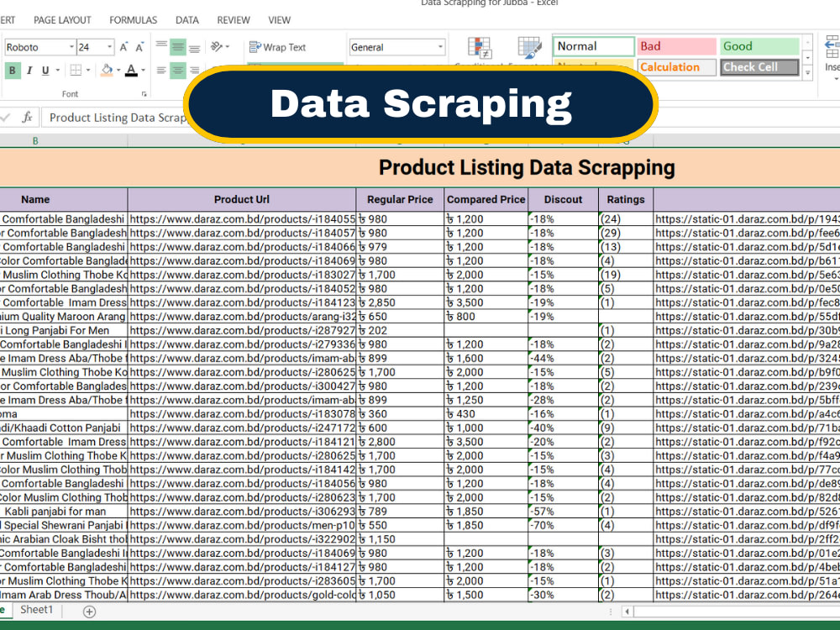Open the Font Color dropdown arrow
Image resolution: width=840 pixels, height=630 pixels.
click(143, 71)
